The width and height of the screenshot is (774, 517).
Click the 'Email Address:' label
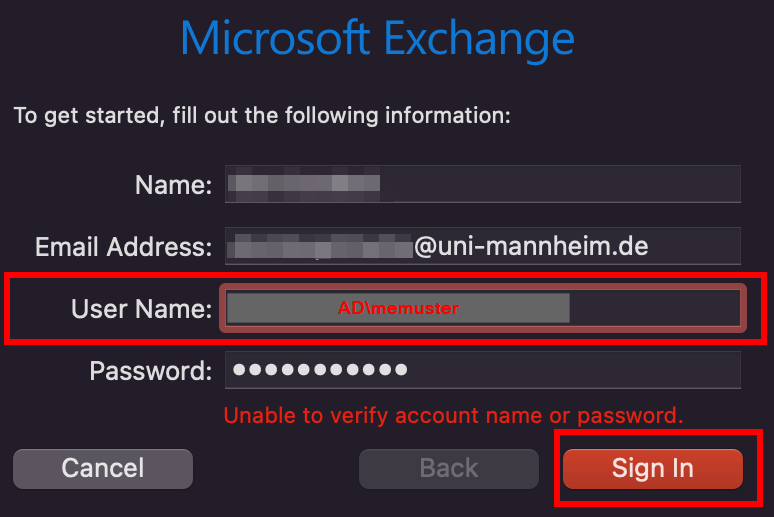[123, 247]
